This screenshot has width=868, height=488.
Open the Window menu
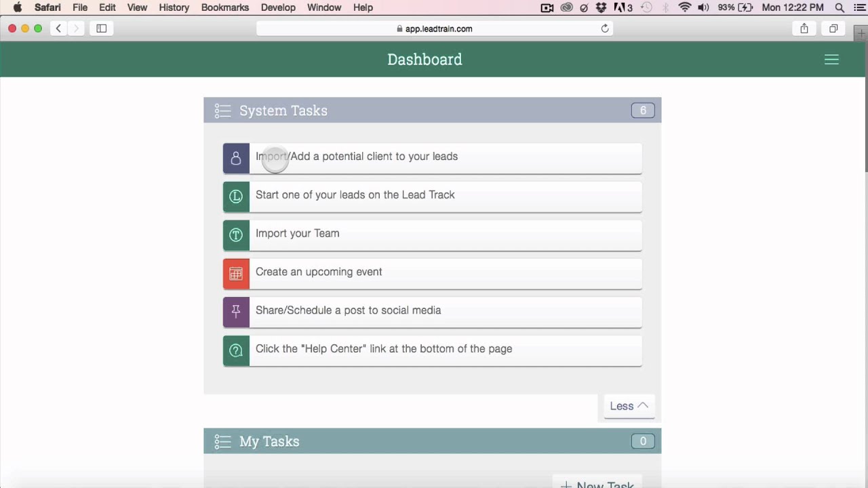[324, 7]
